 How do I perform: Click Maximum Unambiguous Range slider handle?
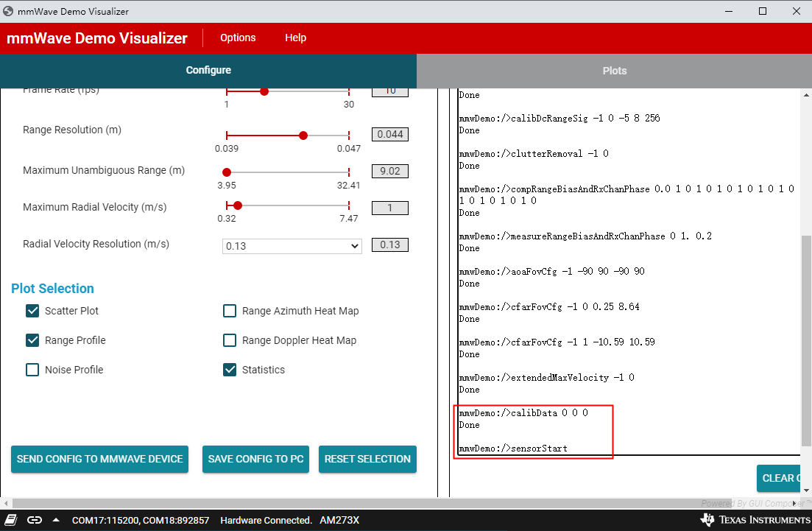(x=226, y=172)
